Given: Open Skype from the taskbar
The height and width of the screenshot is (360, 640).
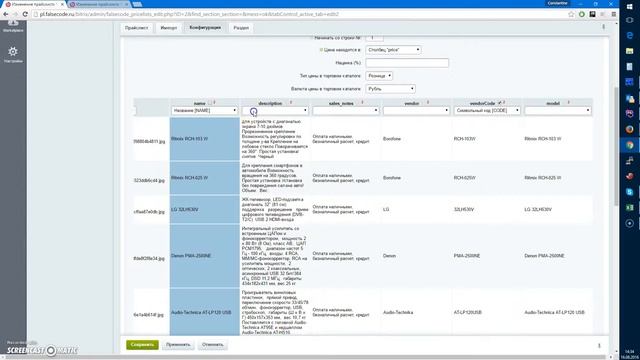Looking at the screenshot, I should [629, 192].
